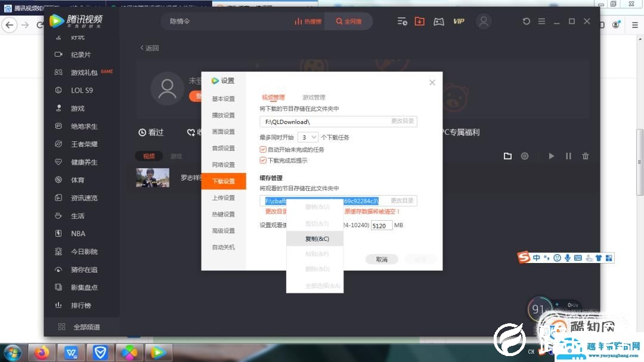Disable the 下载完成后提示 checkbox
The image size is (644, 362).
pos(263,160)
